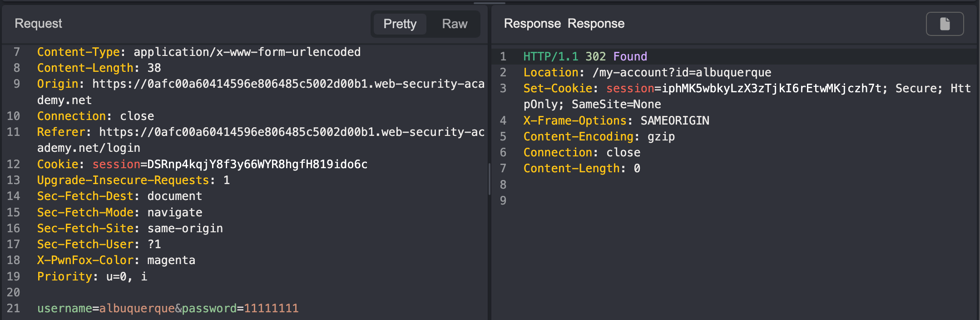Viewport: 980px width, 320px height.
Task: Click the Request panel vertical scrollbar
Action: tap(489, 179)
